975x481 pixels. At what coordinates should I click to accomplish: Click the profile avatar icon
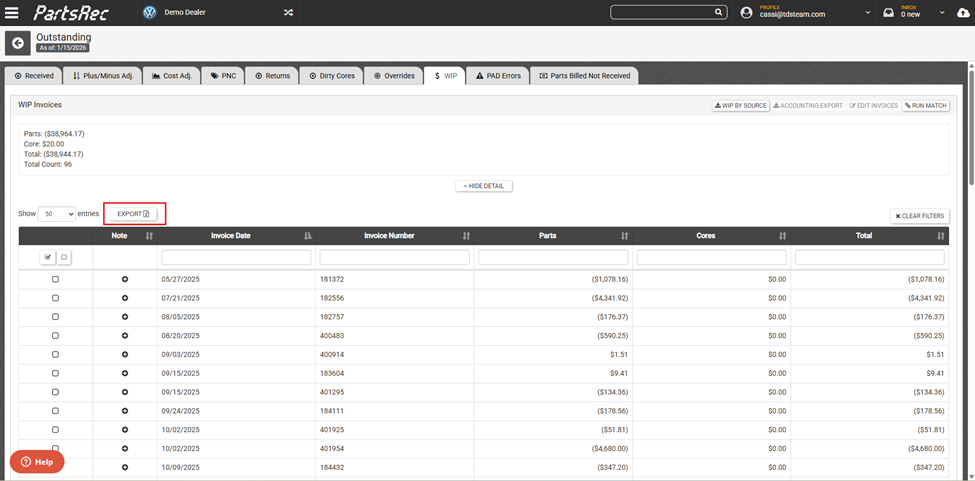coord(747,12)
